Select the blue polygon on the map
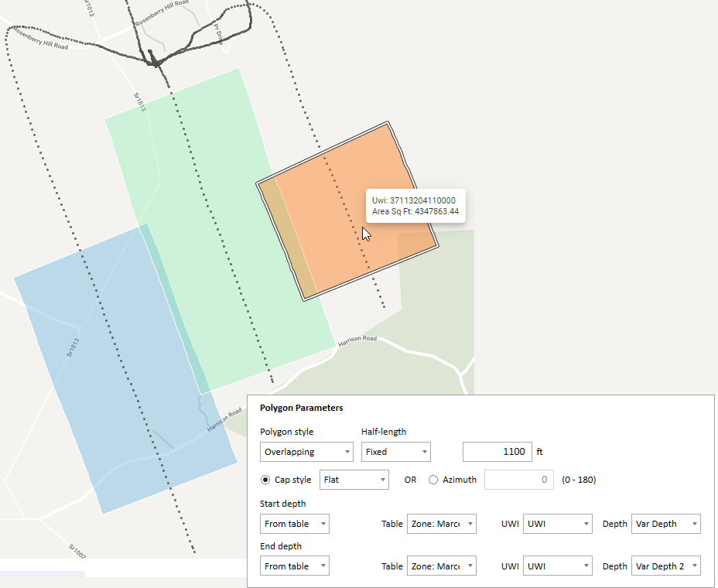The height and width of the screenshot is (588, 718). (116, 371)
